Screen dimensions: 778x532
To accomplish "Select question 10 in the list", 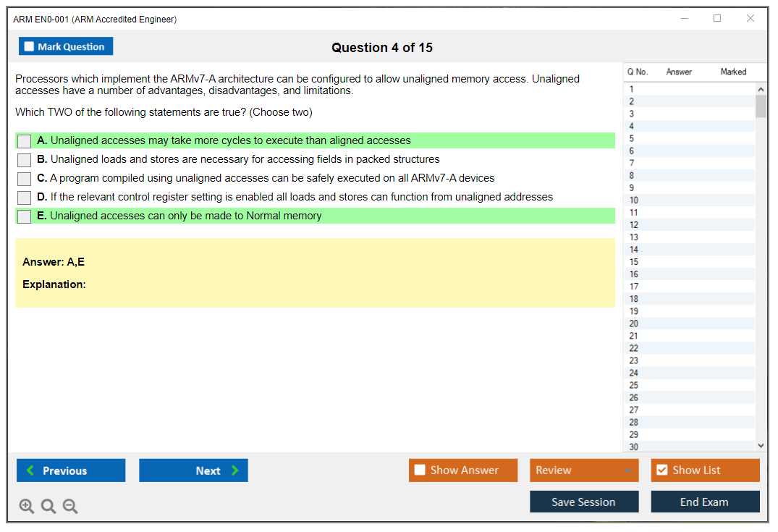I will (634, 200).
